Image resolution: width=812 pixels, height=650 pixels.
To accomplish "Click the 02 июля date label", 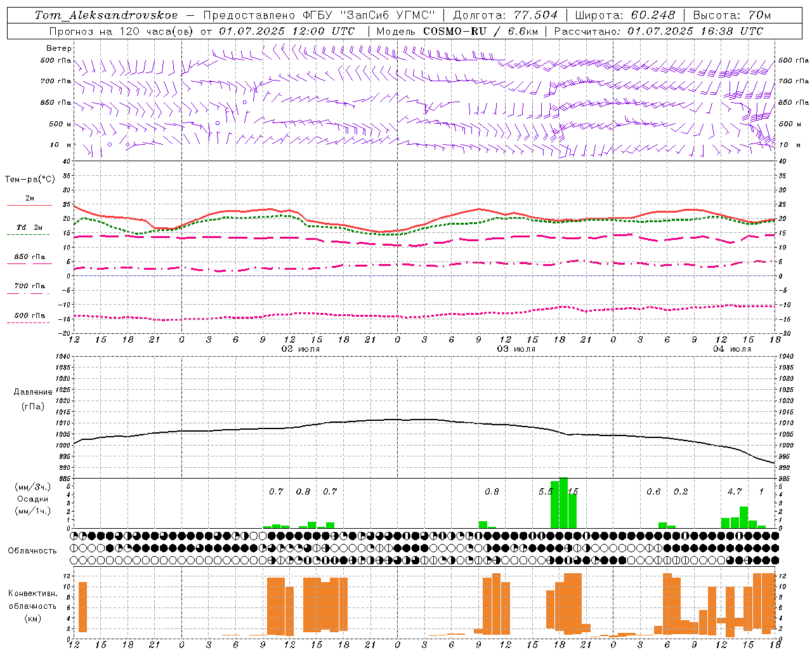I will (301, 349).
